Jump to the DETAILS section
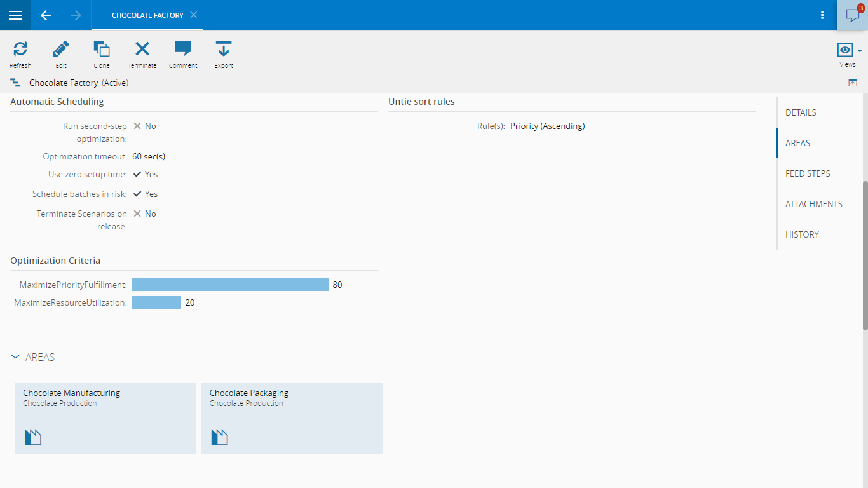Image resolution: width=868 pixels, height=488 pixels. point(801,112)
